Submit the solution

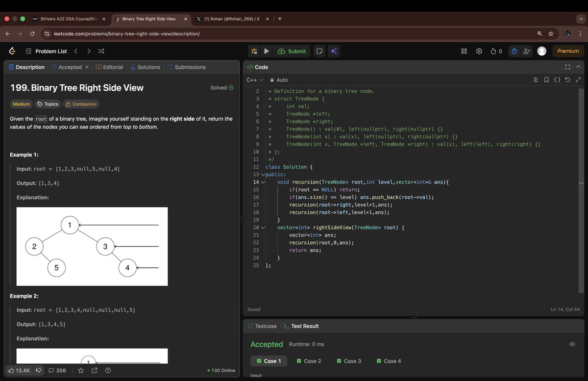click(292, 51)
